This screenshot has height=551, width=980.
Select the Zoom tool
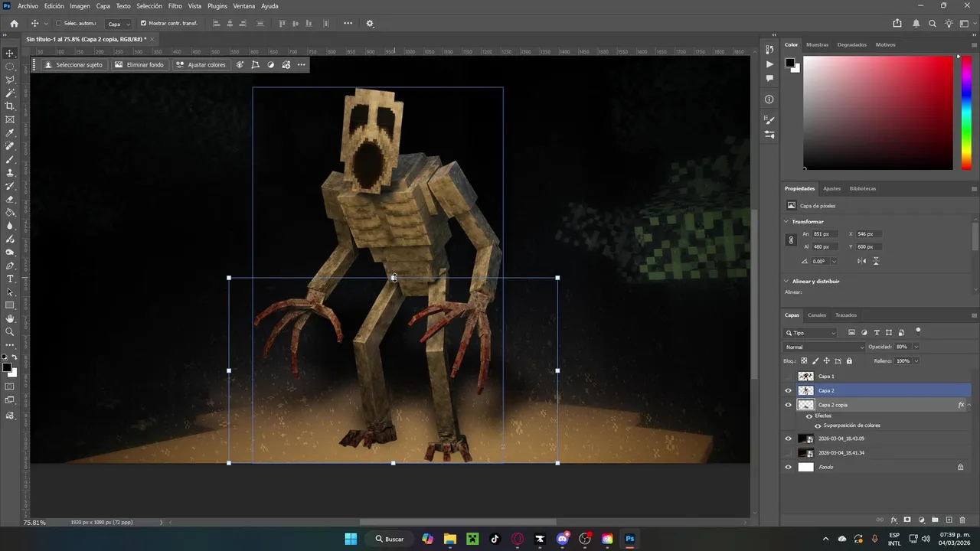pos(10,332)
